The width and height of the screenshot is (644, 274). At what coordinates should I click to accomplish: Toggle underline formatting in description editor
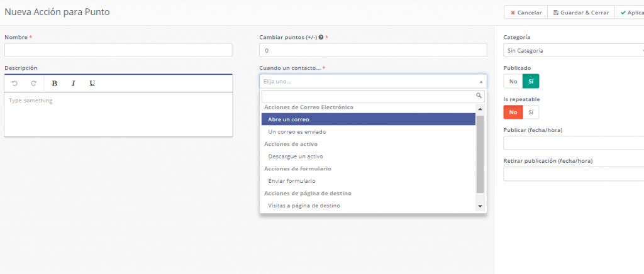point(92,84)
